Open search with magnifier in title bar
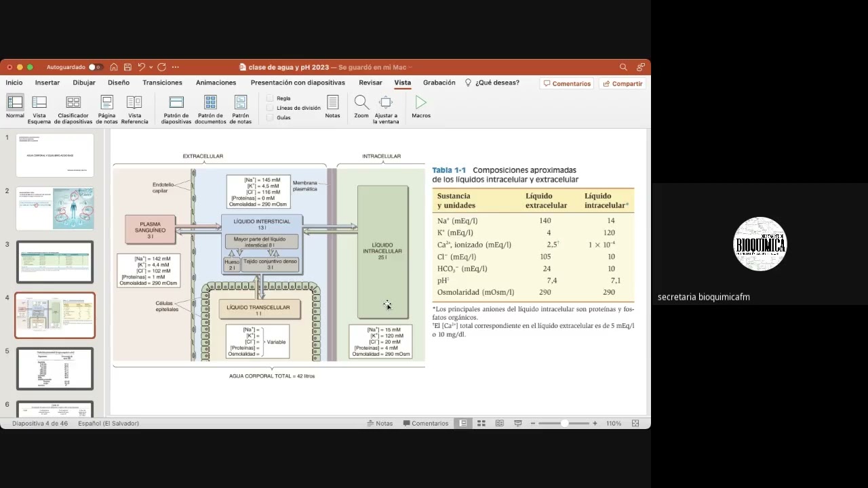868x488 pixels. click(x=623, y=67)
